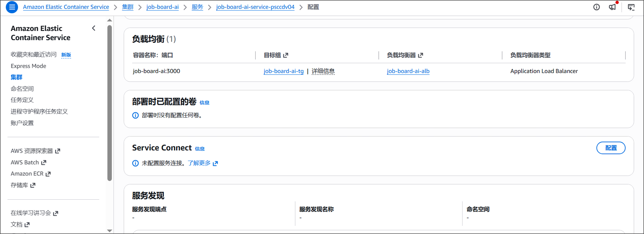Click the info circle icon in top bar

[x=596, y=7]
